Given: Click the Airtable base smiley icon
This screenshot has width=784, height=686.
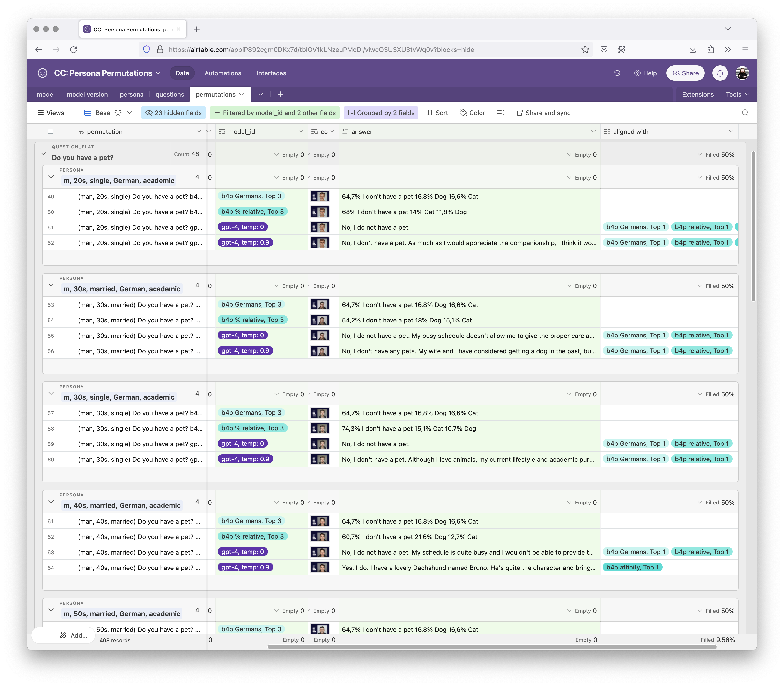Looking at the screenshot, I should pyautogui.click(x=43, y=73).
